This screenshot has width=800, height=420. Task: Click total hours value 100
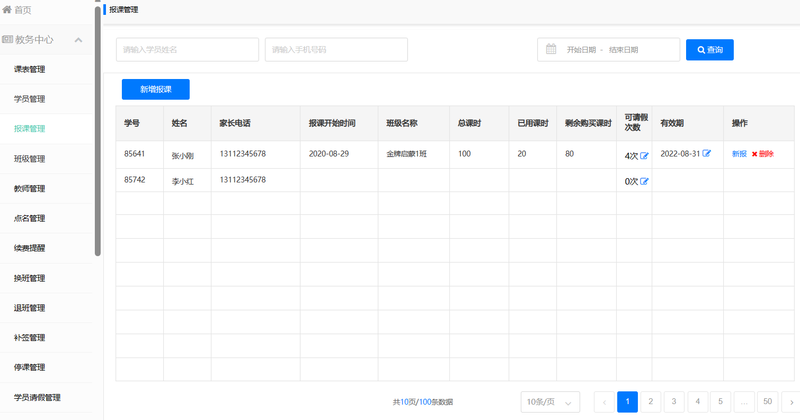click(464, 154)
